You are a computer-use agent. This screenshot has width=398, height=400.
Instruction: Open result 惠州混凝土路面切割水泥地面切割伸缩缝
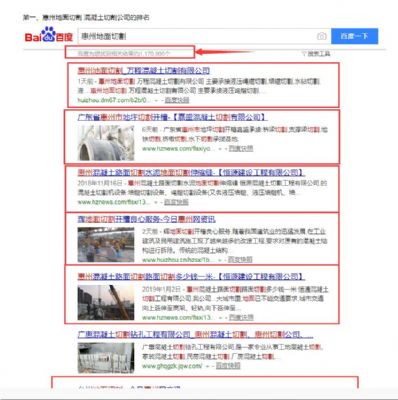(191, 173)
